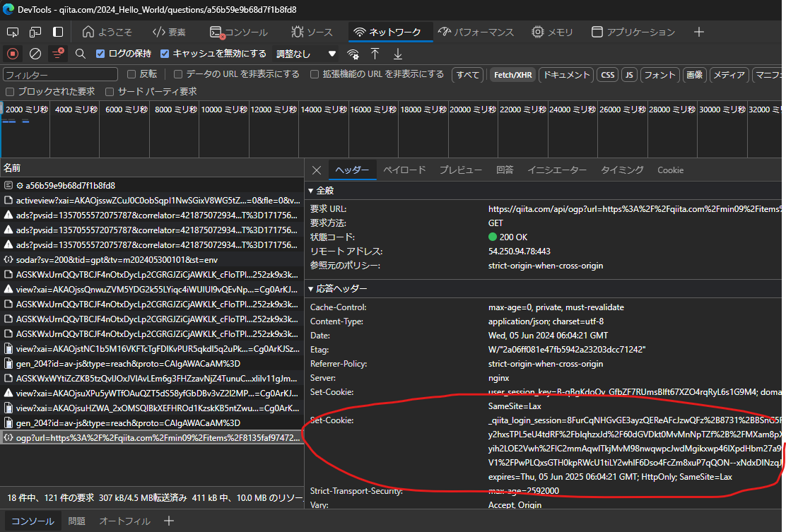Image resolution: width=786 pixels, height=532 pixels.
Task: Switch to the ソース tab
Action: (x=312, y=32)
